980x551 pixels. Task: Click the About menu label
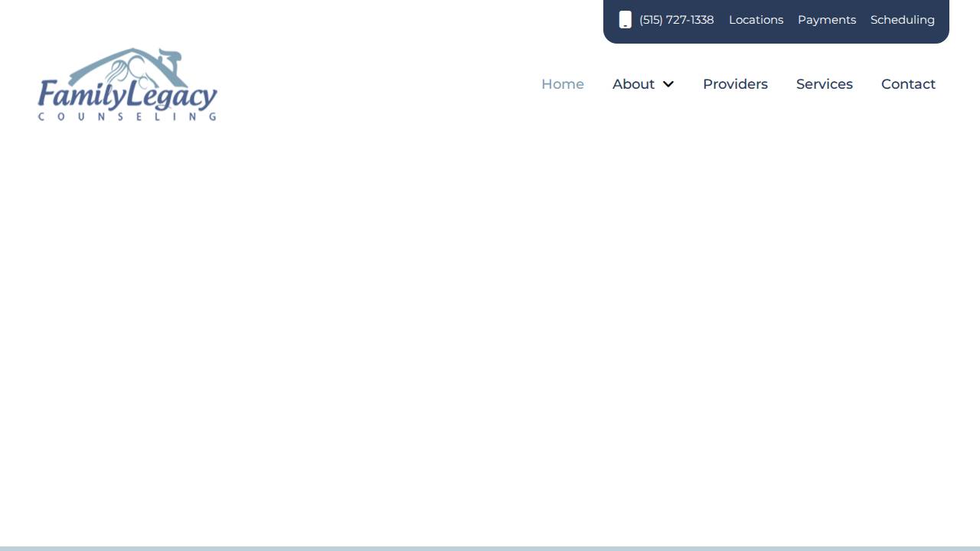tap(633, 84)
